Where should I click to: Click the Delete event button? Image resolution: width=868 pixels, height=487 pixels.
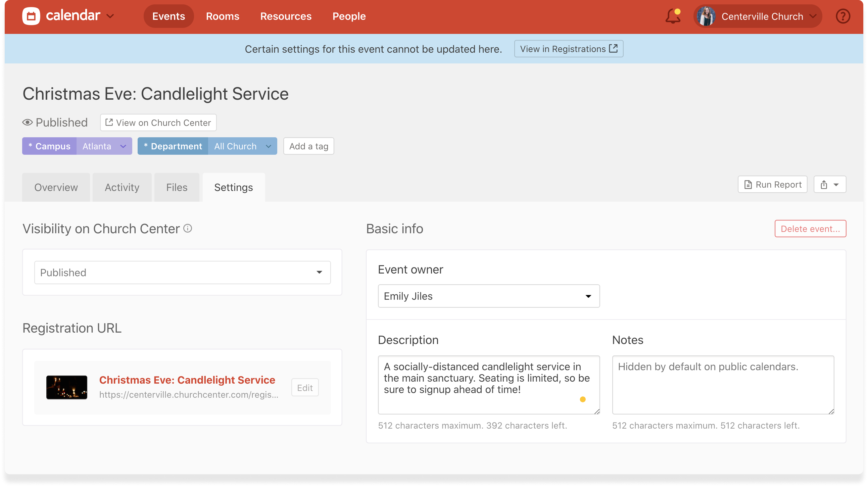coord(810,229)
